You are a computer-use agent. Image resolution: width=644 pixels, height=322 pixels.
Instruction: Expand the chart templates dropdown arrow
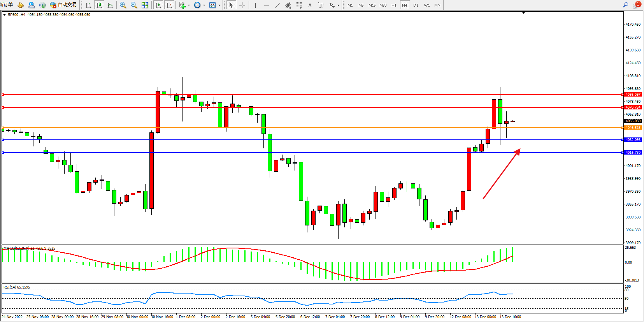(219, 5)
